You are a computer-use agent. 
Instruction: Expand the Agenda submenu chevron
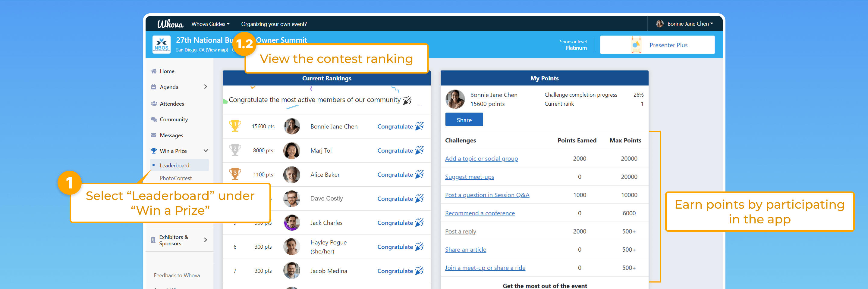pyautogui.click(x=206, y=87)
